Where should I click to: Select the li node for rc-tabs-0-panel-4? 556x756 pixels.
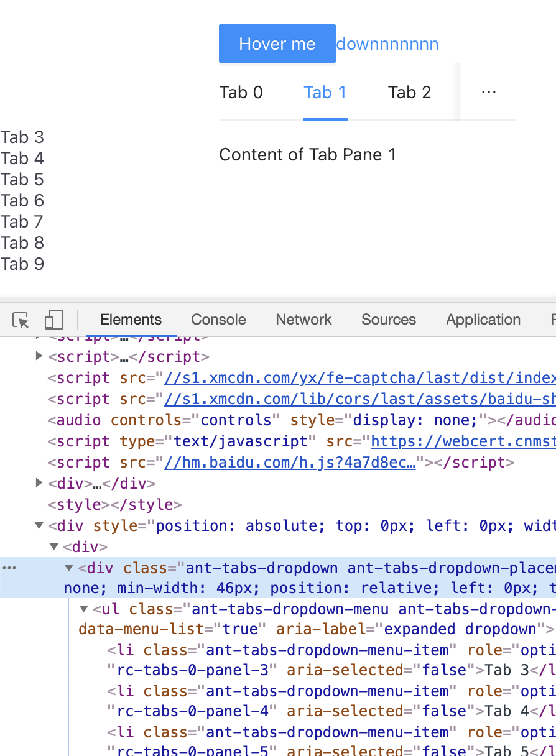coord(331,701)
